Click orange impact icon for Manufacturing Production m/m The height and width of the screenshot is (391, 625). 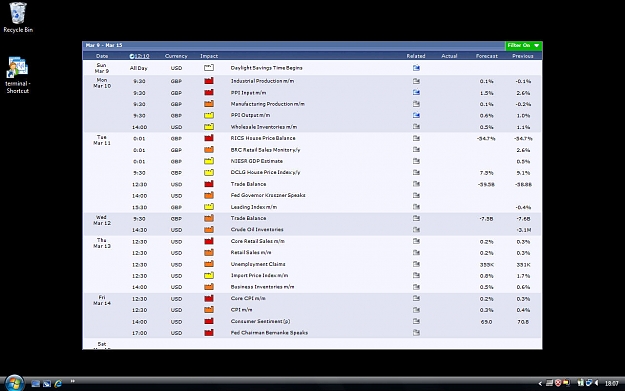pyautogui.click(x=209, y=104)
